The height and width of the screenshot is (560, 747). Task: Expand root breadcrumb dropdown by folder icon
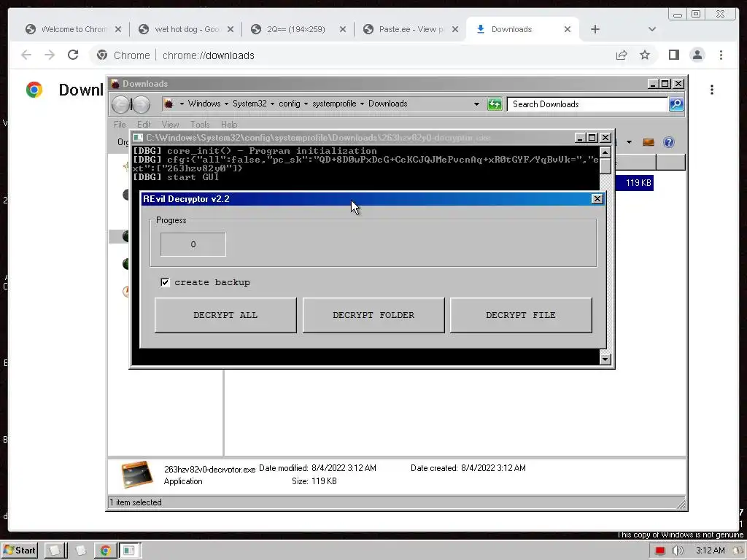tap(182, 104)
